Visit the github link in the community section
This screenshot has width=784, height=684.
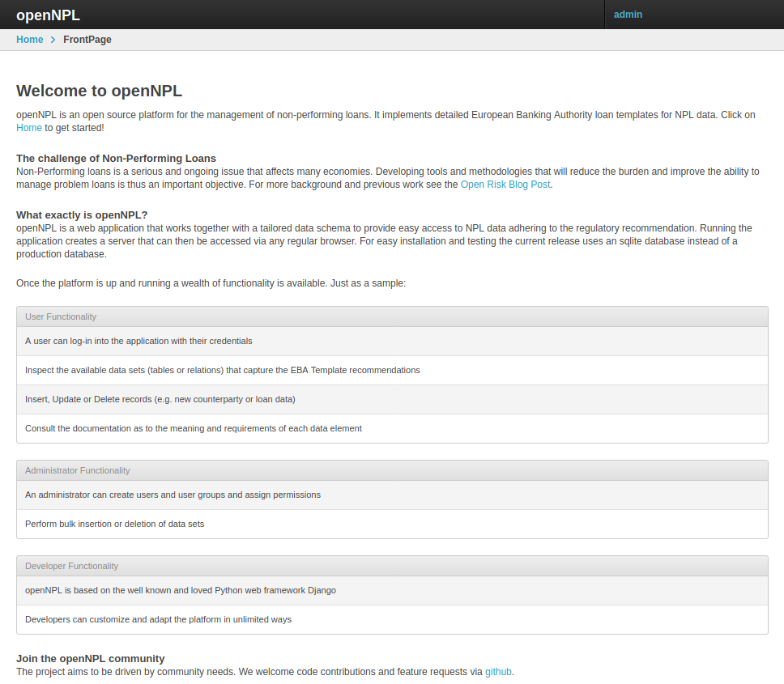pyautogui.click(x=498, y=671)
